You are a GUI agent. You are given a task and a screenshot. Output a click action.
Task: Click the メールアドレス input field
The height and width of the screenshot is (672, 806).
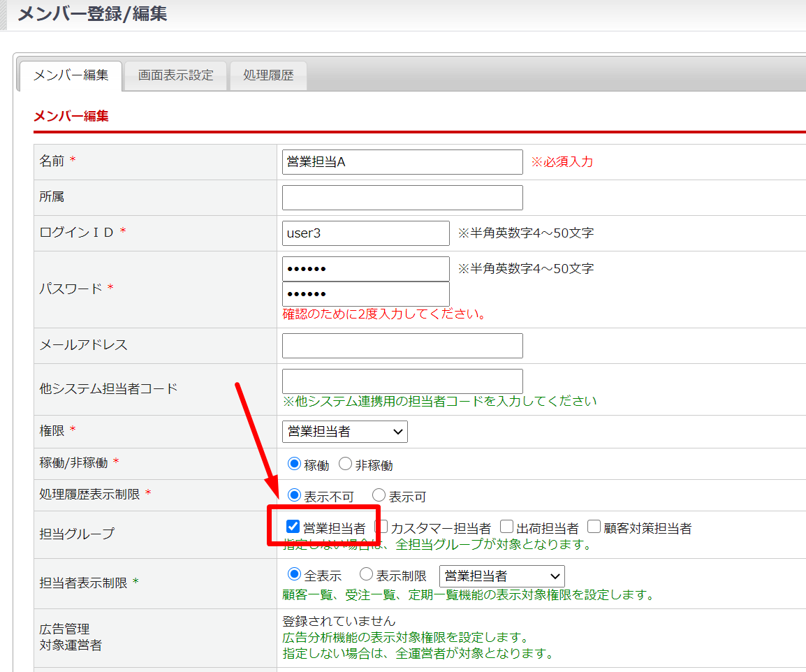(402, 346)
